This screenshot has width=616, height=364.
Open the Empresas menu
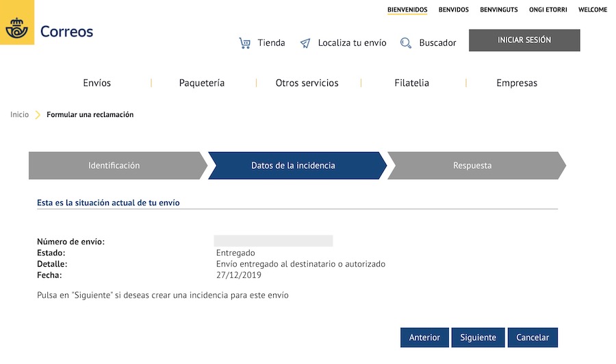tap(517, 83)
